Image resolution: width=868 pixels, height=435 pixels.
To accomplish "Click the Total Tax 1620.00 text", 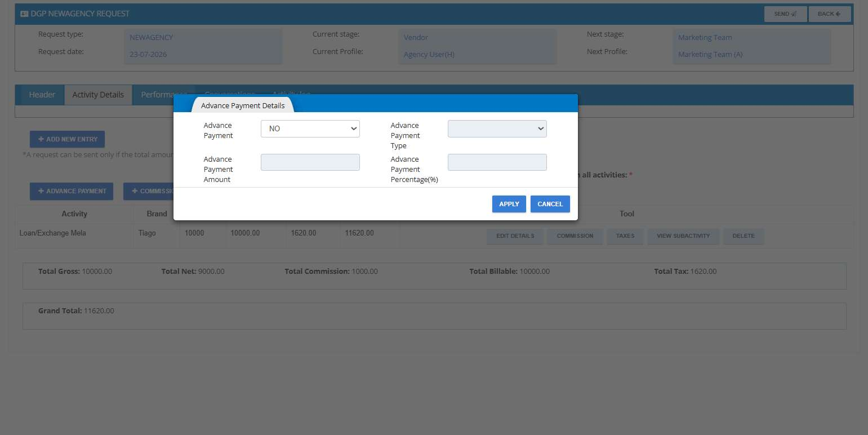I will 686,272.
